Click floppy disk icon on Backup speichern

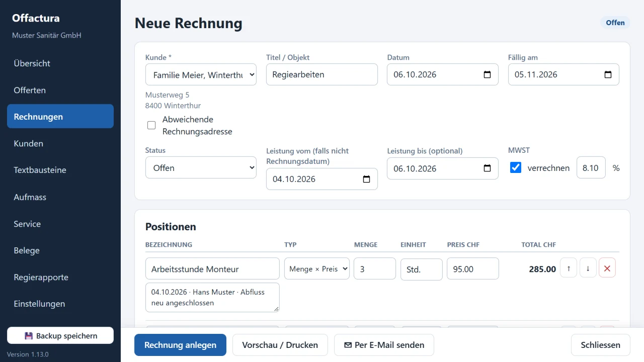click(x=29, y=336)
